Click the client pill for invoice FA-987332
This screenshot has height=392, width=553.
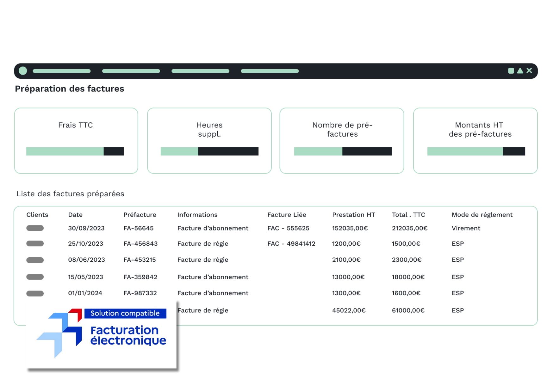35,293
